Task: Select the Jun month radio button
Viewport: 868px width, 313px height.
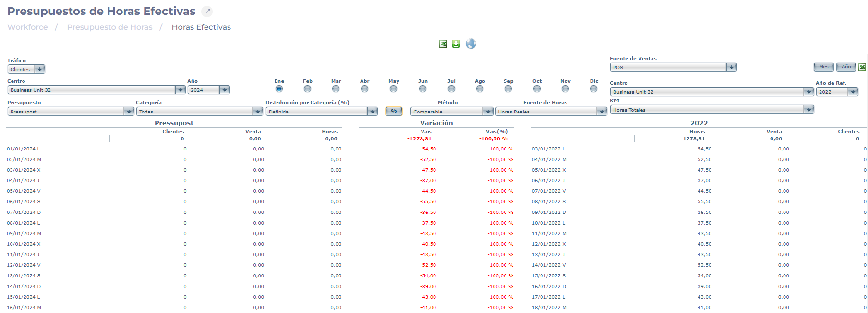Action: click(422, 89)
